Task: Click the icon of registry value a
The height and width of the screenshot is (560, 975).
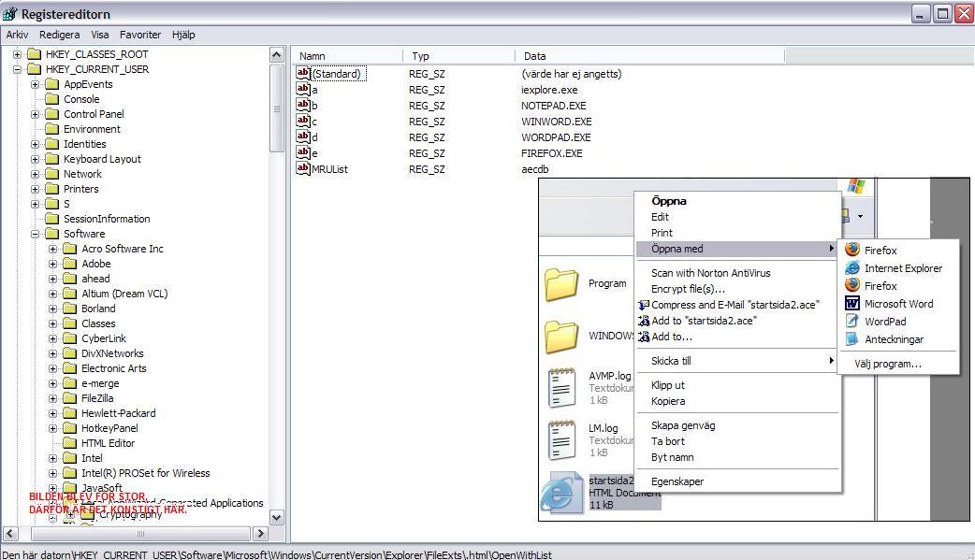Action: coord(303,89)
